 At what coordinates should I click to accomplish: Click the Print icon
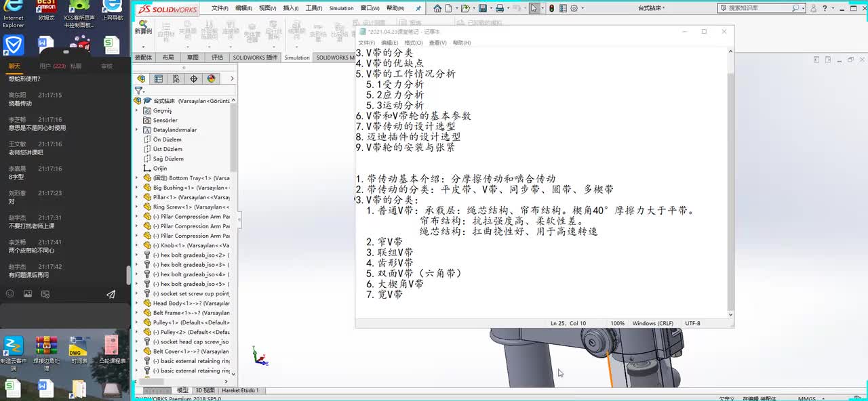(500, 8)
